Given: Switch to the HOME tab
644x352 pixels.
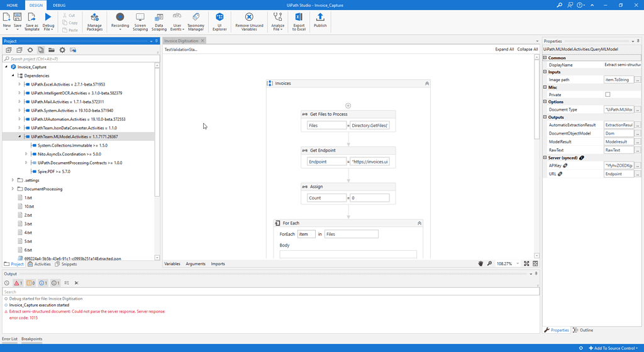Looking at the screenshot, I should click(x=13, y=5).
